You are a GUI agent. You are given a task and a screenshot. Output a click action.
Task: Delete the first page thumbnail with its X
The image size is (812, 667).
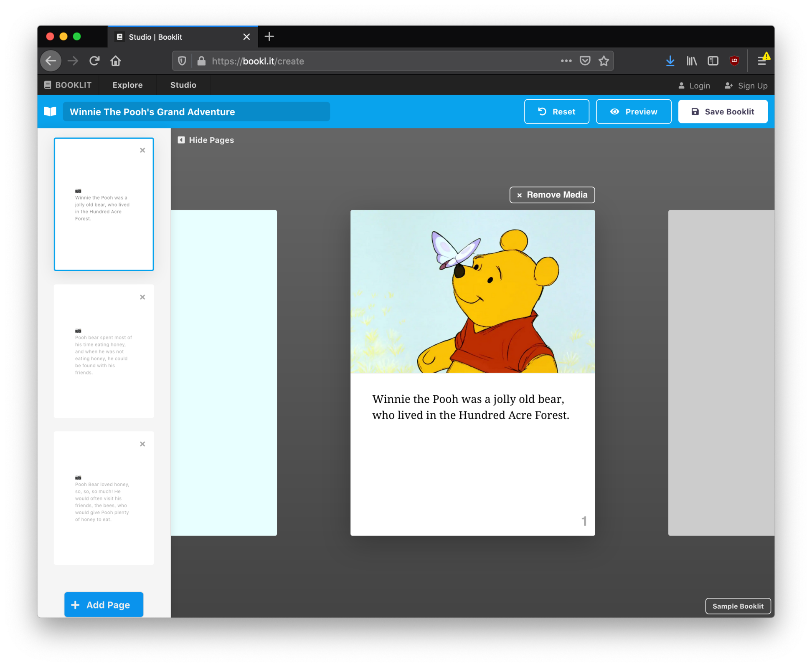point(142,150)
